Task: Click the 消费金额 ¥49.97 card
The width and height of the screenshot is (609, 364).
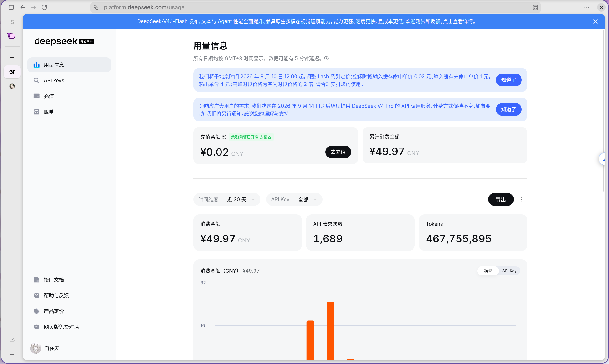Action: [247, 232]
